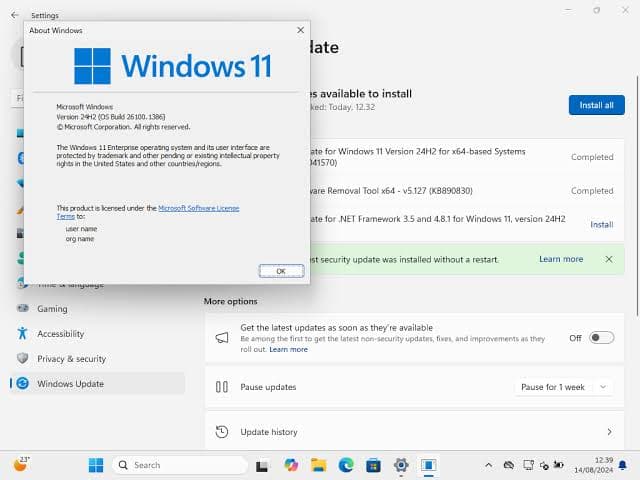Open Update history chevron
Screen dimensions: 640x480
(609, 432)
